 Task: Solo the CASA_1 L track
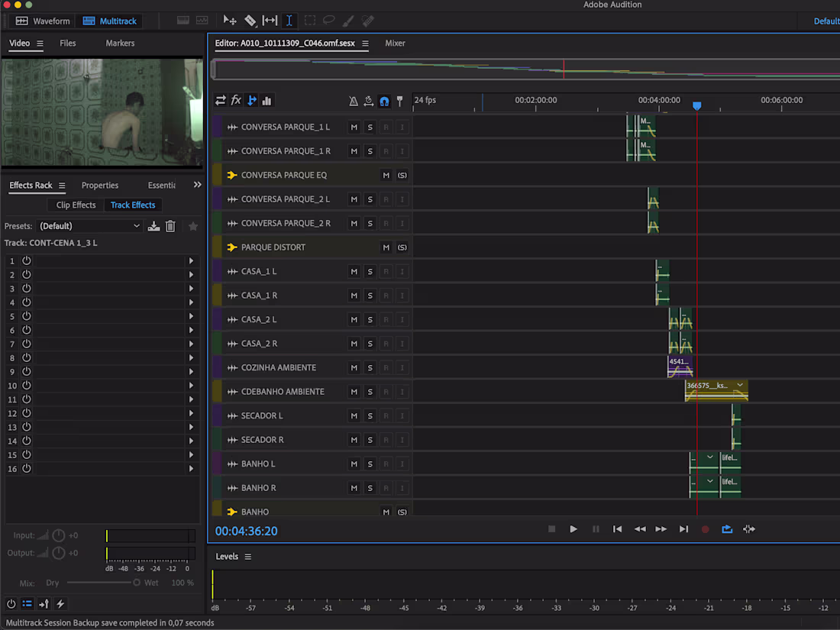370,271
